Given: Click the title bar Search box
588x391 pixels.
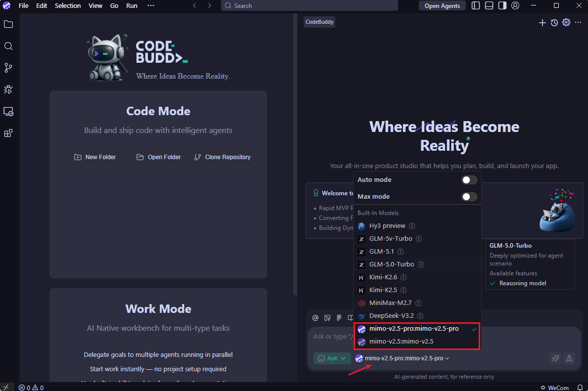Looking at the screenshot, I should (310, 5).
